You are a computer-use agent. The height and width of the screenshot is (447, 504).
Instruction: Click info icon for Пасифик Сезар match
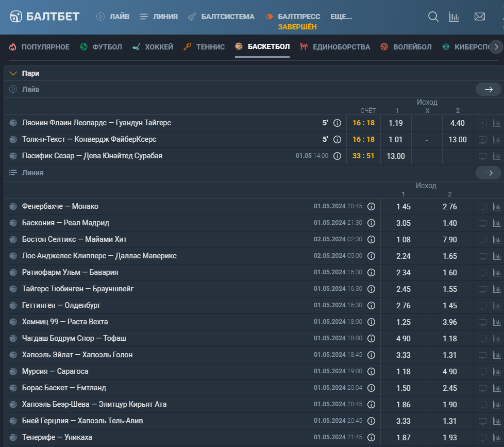[x=337, y=156]
